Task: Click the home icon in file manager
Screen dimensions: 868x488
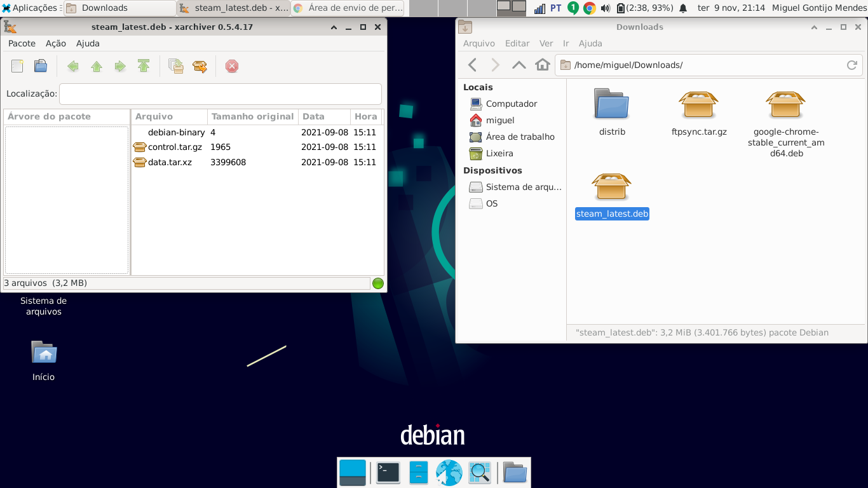Action: click(x=543, y=65)
